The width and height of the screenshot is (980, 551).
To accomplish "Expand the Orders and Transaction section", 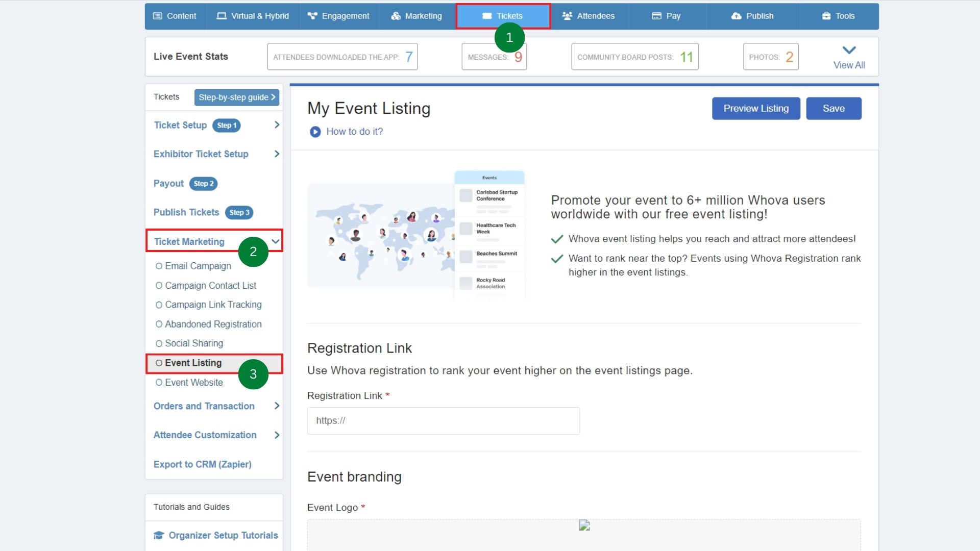I will pyautogui.click(x=277, y=406).
